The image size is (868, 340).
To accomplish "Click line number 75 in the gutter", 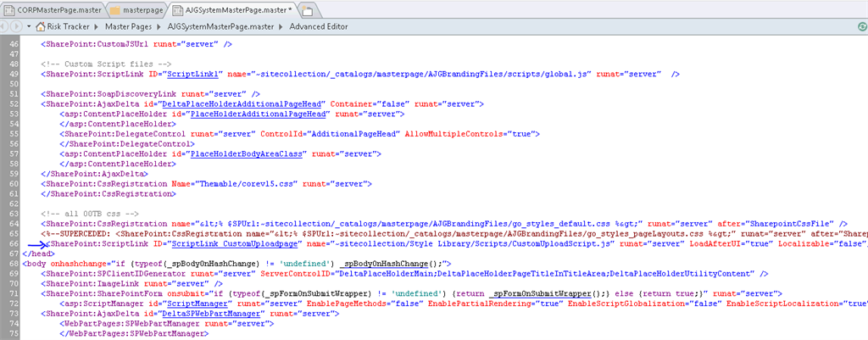I will click(14, 333).
